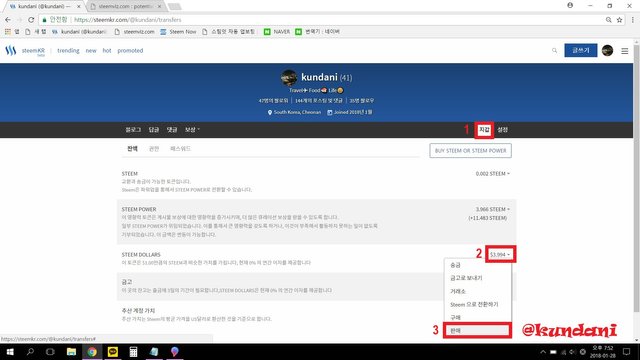Close the steemviz.com browser tab

click(159, 7)
